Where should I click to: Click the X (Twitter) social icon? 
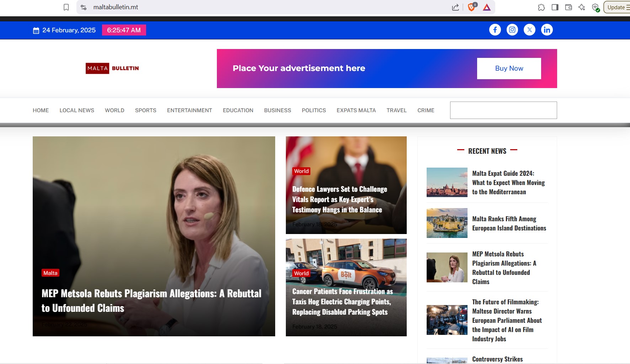point(529,30)
